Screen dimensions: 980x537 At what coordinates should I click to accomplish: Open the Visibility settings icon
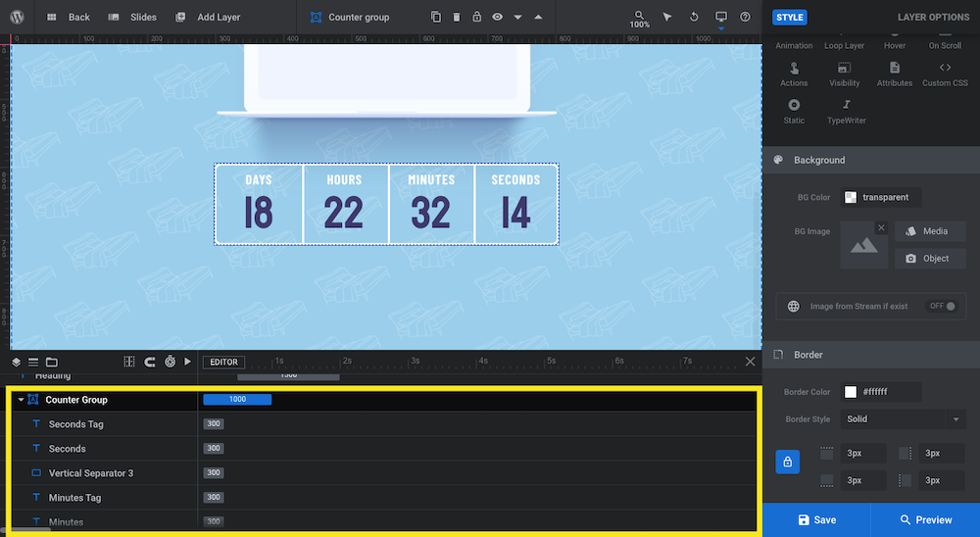point(845,73)
